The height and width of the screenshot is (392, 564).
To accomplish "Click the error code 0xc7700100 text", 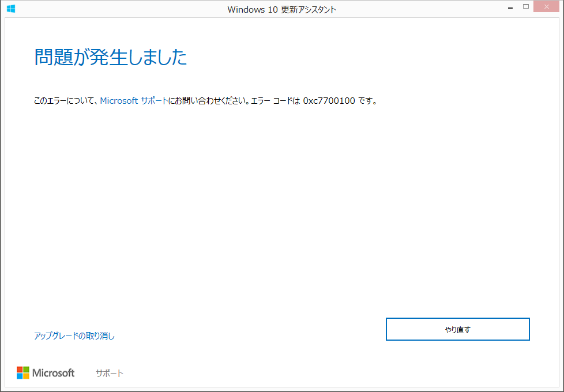I will pyautogui.click(x=329, y=101).
